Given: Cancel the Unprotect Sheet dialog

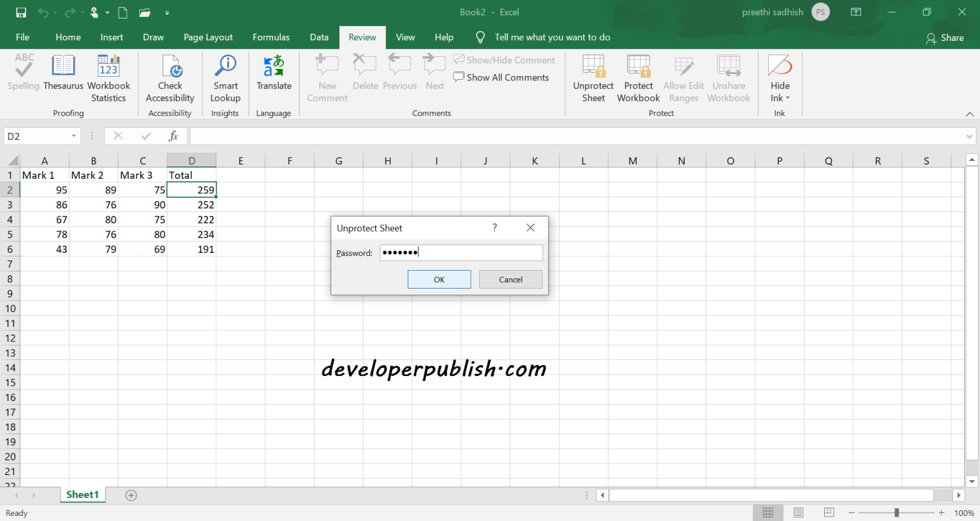Looking at the screenshot, I should (510, 279).
